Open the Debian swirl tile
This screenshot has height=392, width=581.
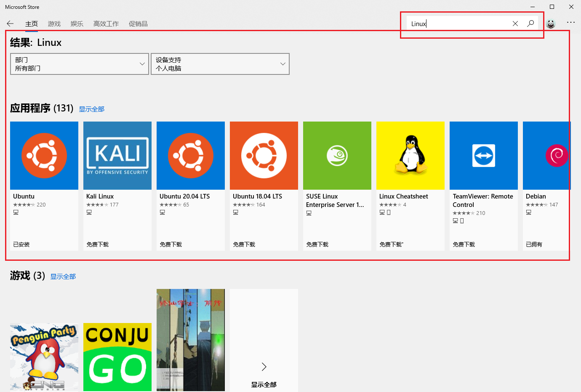546,156
